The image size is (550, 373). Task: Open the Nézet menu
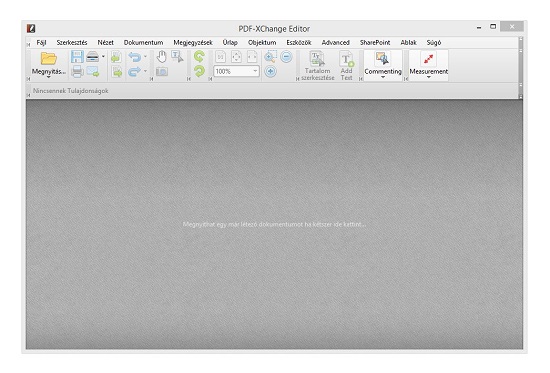pos(106,42)
